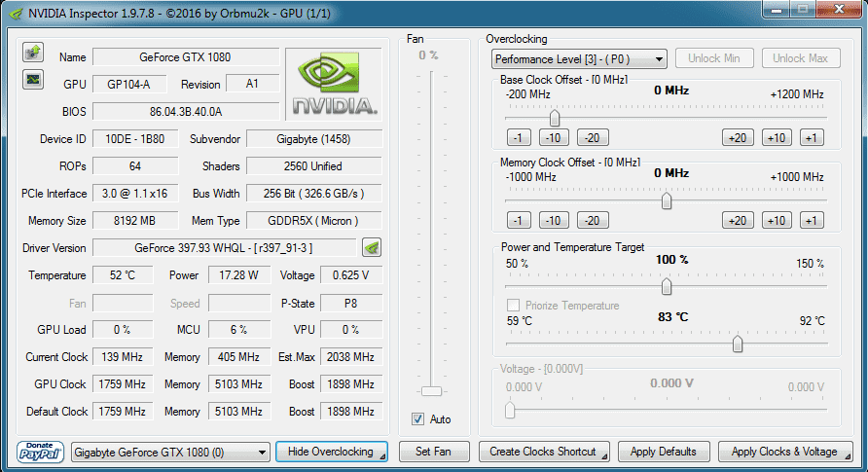Click the Memory Size 8192 MB value
Viewport: 868px width, 472px height.
point(135,221)
